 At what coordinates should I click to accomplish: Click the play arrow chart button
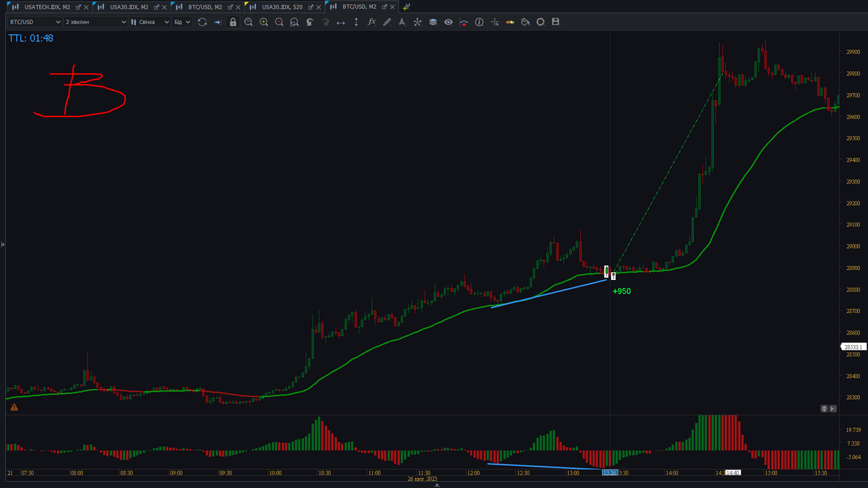click(x=833, y=409)
